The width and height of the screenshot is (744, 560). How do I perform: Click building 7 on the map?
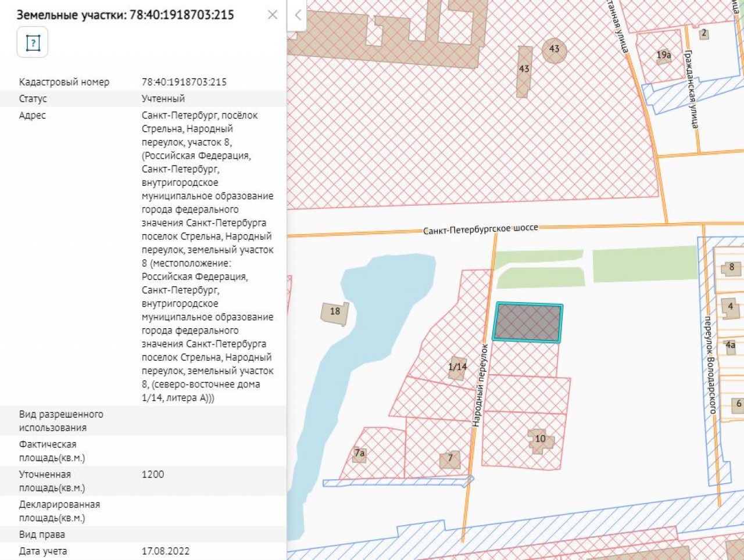(x=450, y=459)
